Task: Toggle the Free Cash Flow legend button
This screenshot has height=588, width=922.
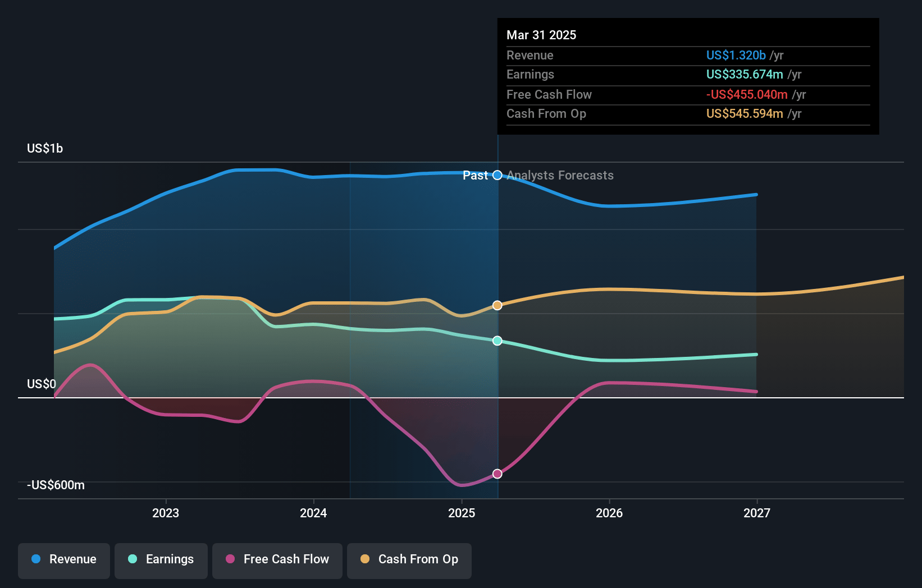Action: pyautogui.click(x=277, y=561)
